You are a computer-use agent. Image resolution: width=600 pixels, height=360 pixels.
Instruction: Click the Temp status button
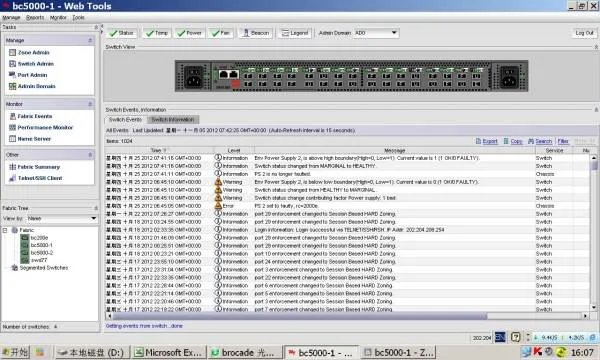click(157, 33)
